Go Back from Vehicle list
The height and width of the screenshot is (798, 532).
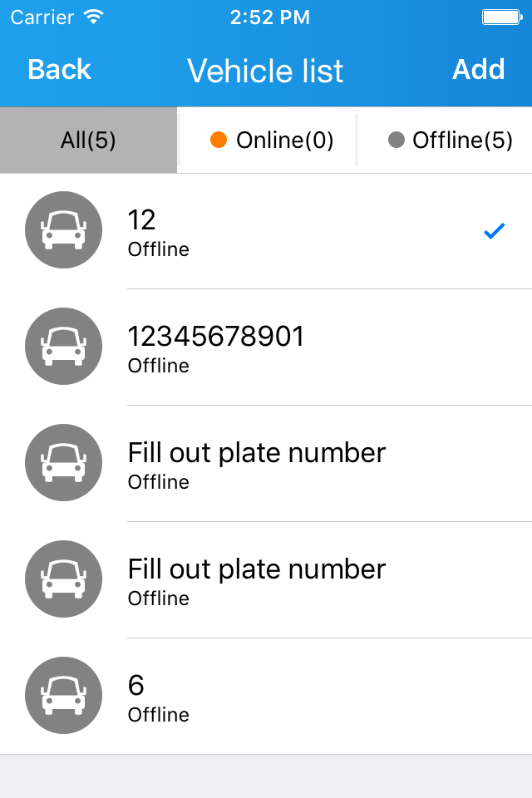(59, 70)
